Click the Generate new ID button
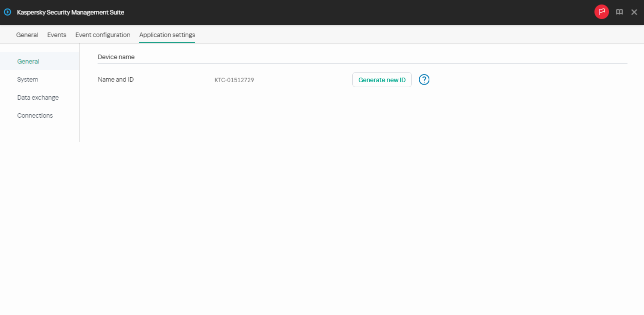 (382, 79)
